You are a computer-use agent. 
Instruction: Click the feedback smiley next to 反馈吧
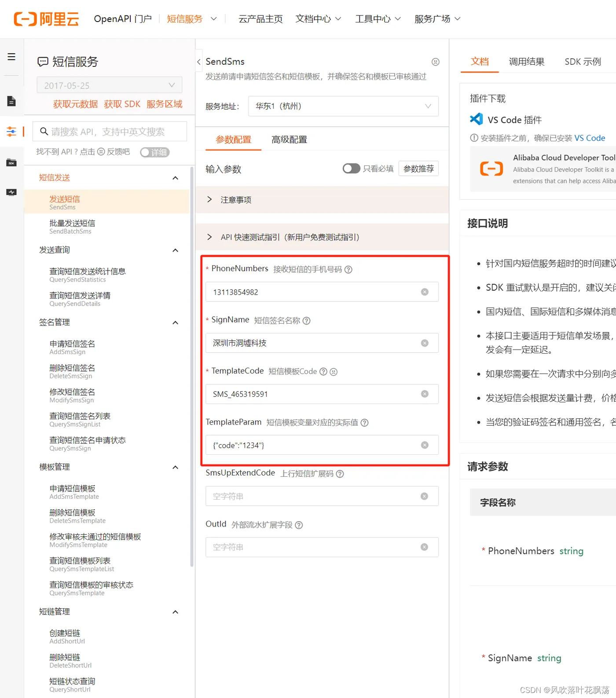(101, 152)
